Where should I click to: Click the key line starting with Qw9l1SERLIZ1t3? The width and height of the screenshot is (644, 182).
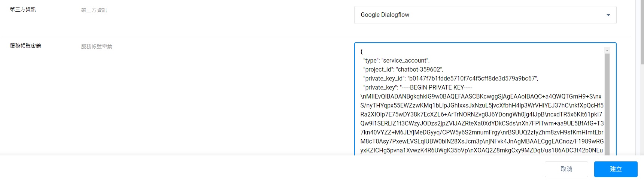tap(482, 124)
